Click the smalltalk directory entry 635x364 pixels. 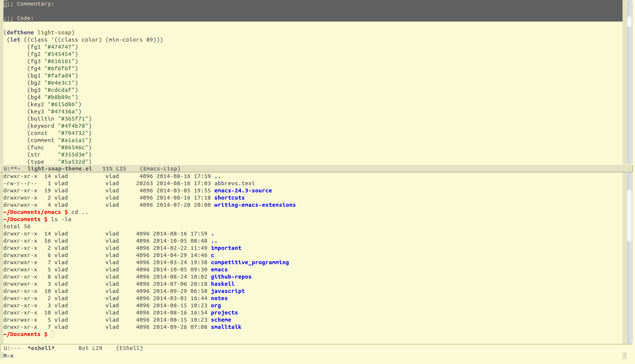226,327
